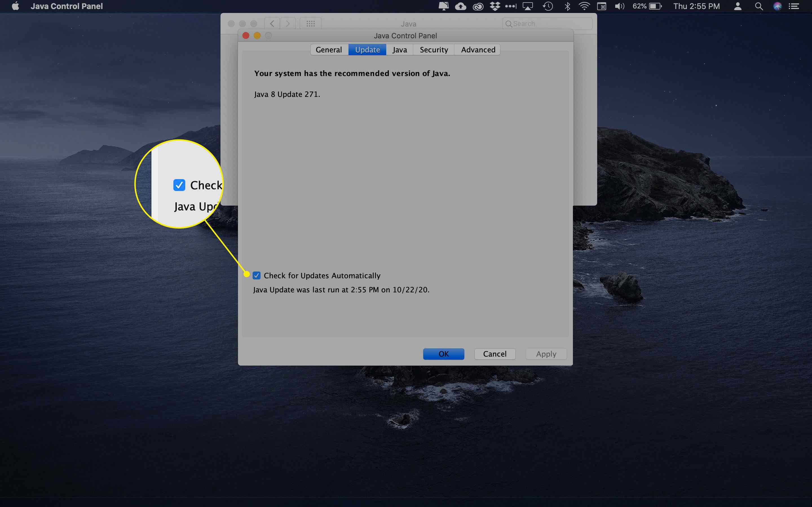The width and height of the screenshot is (812, 507).
Task: Open the Advanced tab settings
Action: click(x=478, y=50)
